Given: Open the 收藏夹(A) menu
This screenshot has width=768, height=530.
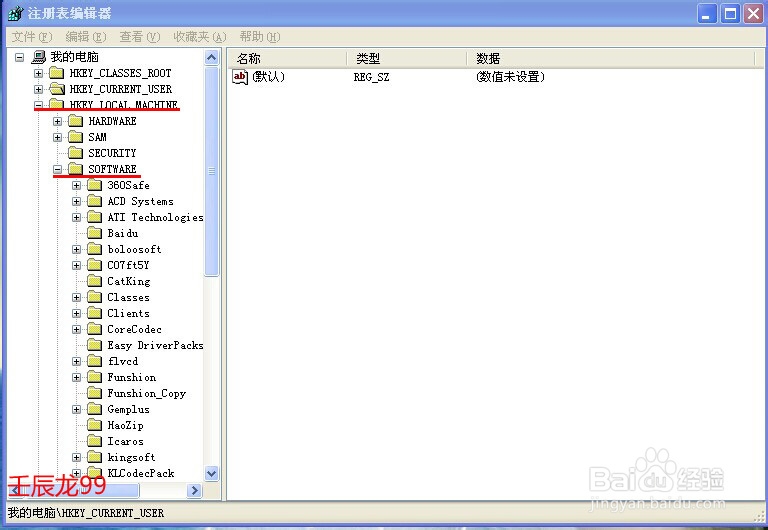Looking at the screenshot, I should [200, 37].
